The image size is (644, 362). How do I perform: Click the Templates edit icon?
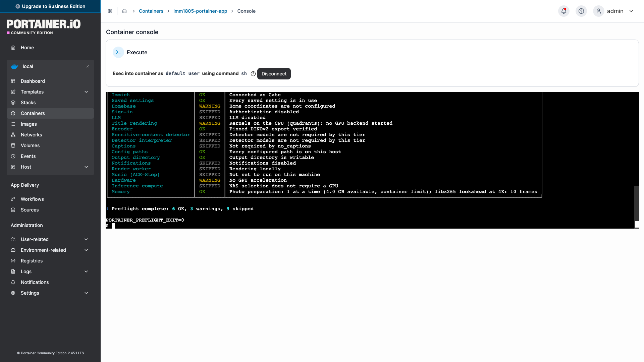[x=13, y=92]
